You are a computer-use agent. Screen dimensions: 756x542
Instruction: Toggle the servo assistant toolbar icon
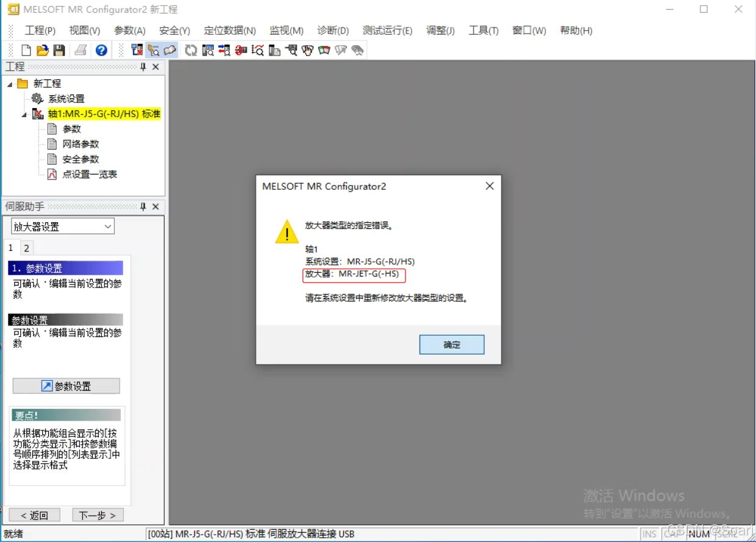[x=170, y=50]
